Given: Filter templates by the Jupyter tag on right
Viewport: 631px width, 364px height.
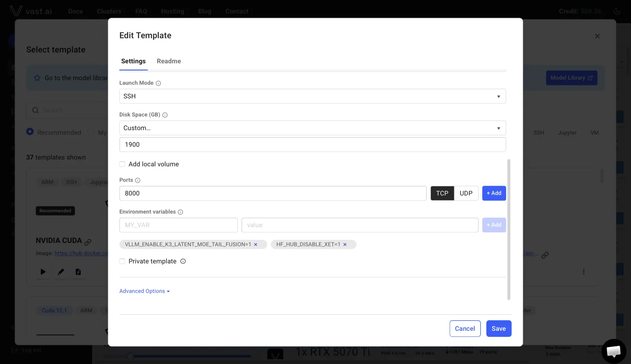Looking at the screenshot, I should 567,133.
